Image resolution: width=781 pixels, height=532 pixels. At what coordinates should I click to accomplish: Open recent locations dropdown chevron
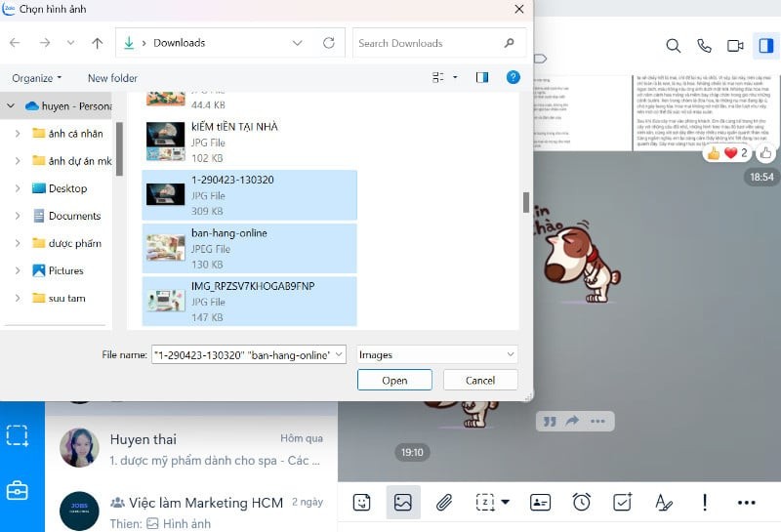[x=70, y=43]
